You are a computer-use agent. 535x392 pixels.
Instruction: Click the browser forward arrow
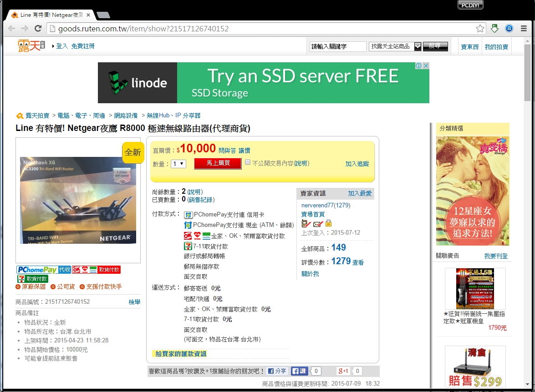coord(25,29)
